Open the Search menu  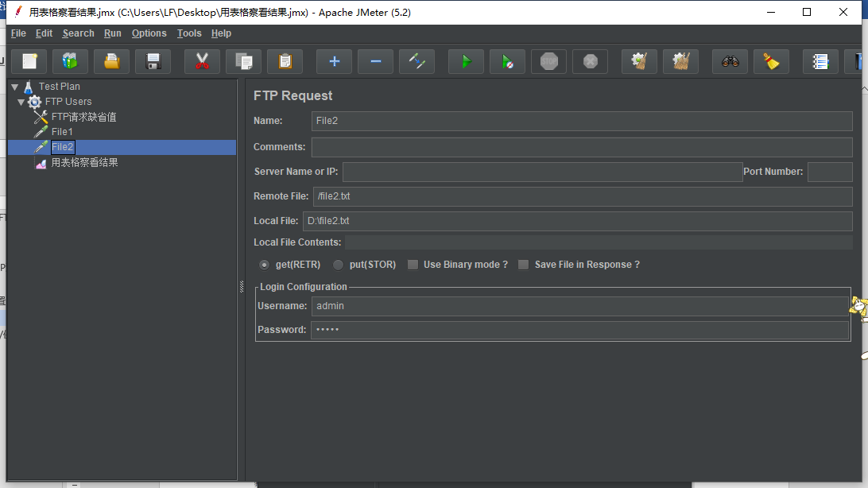click(78, 33)
